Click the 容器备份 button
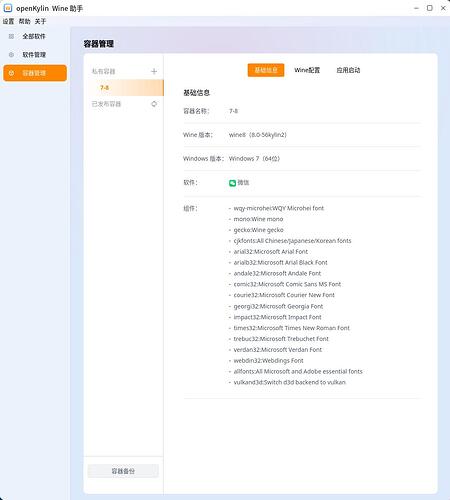 pos(123,471)
